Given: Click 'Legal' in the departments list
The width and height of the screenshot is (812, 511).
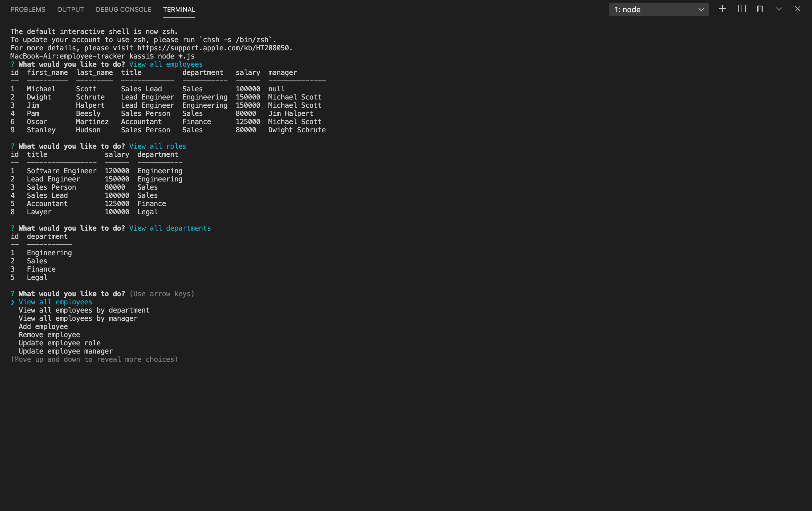Looking at the screenshot, I should (37, 277).
